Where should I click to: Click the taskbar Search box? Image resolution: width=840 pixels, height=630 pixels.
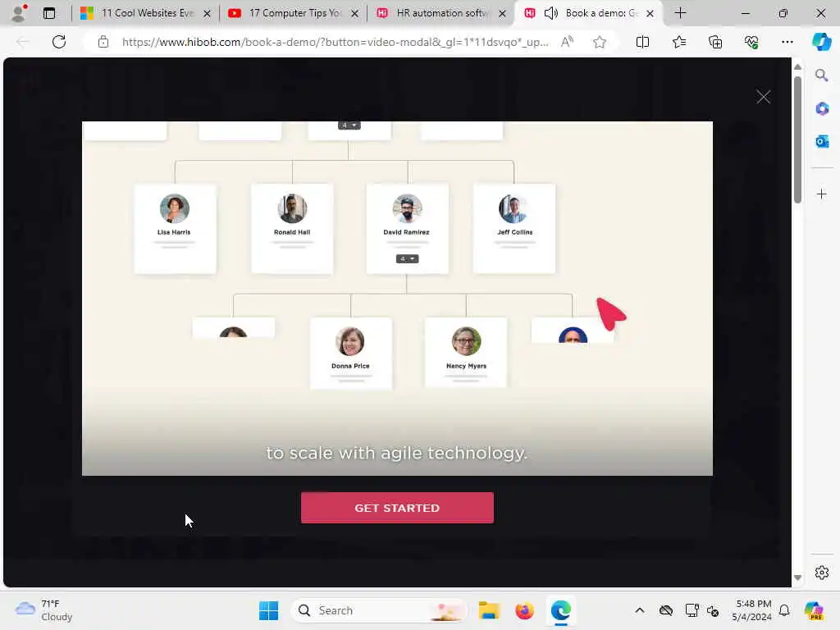click(x=379, y=610)
